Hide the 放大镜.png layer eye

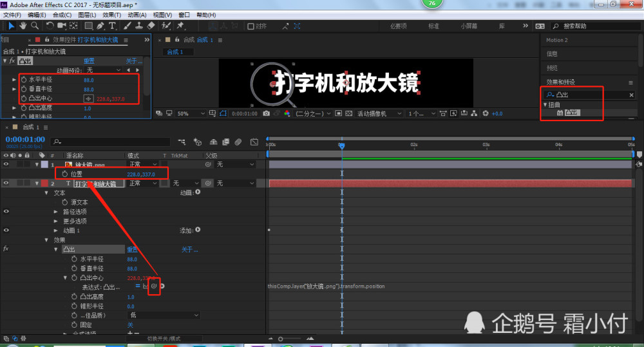(6, 164)
